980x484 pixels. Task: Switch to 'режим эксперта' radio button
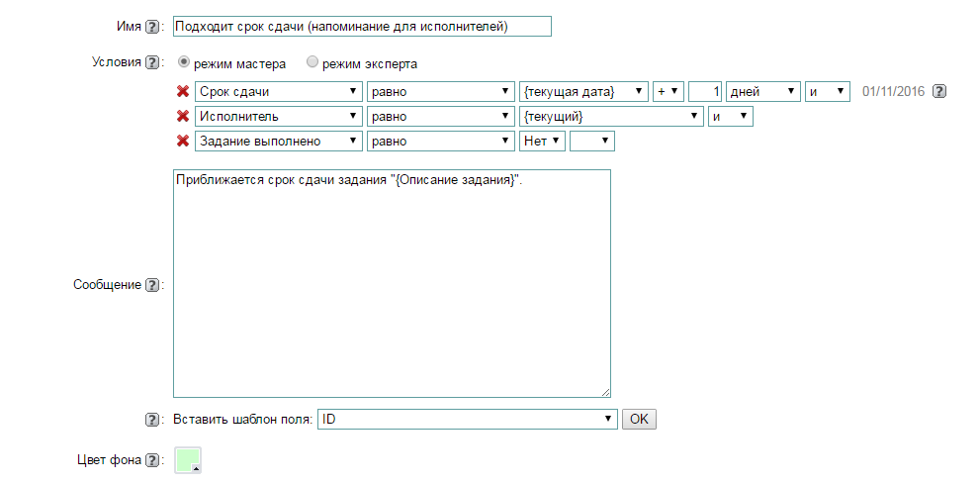[312, 62]
